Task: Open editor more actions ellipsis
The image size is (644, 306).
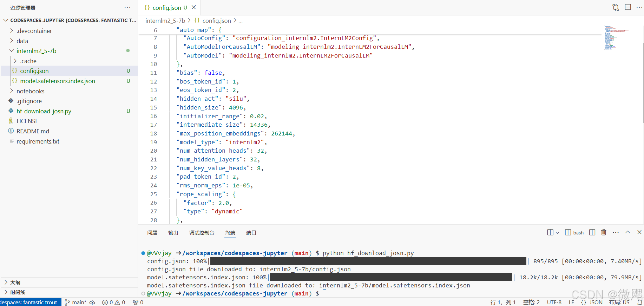Action: pos(639,7)
